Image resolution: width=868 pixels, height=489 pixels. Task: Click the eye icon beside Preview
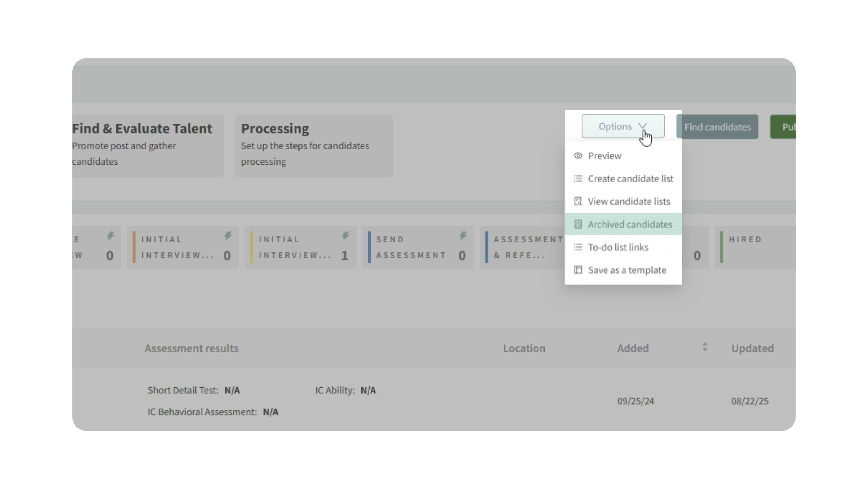coord(578,156)
